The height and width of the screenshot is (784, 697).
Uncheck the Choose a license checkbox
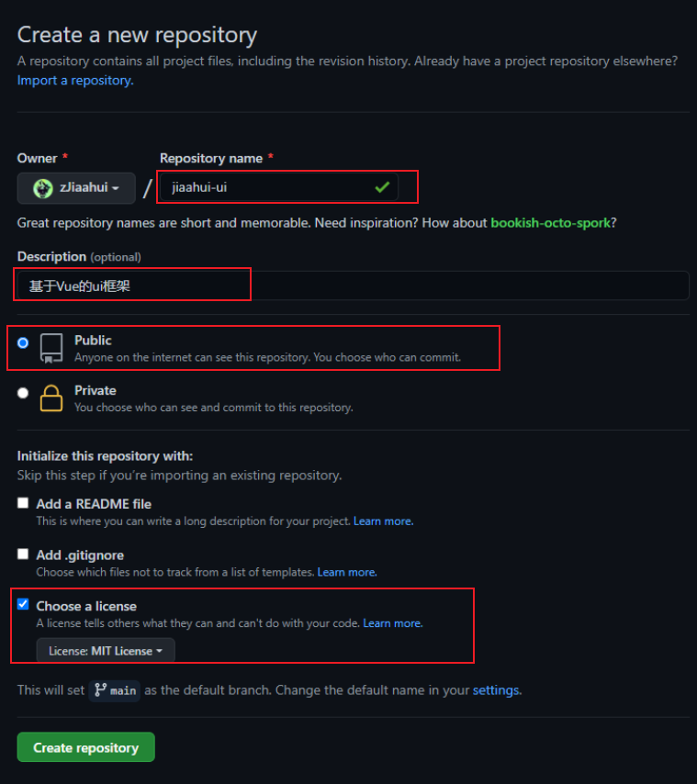click(23, 604)
